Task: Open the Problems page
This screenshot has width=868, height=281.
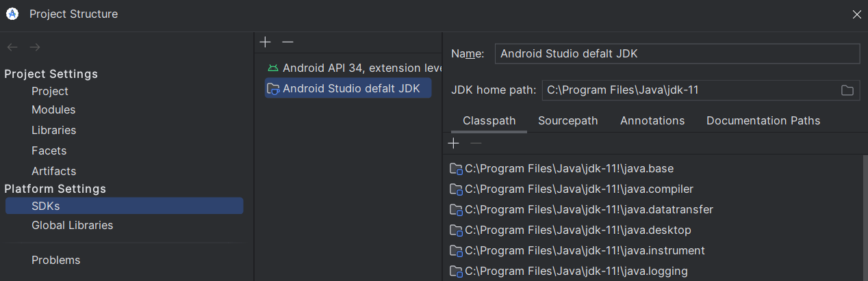Action: click(55, 260)
